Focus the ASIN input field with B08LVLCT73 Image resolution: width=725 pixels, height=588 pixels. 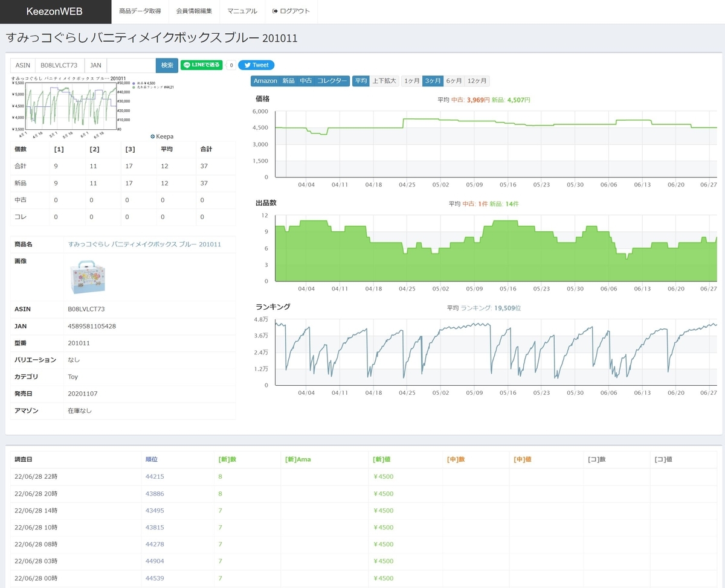59,65
